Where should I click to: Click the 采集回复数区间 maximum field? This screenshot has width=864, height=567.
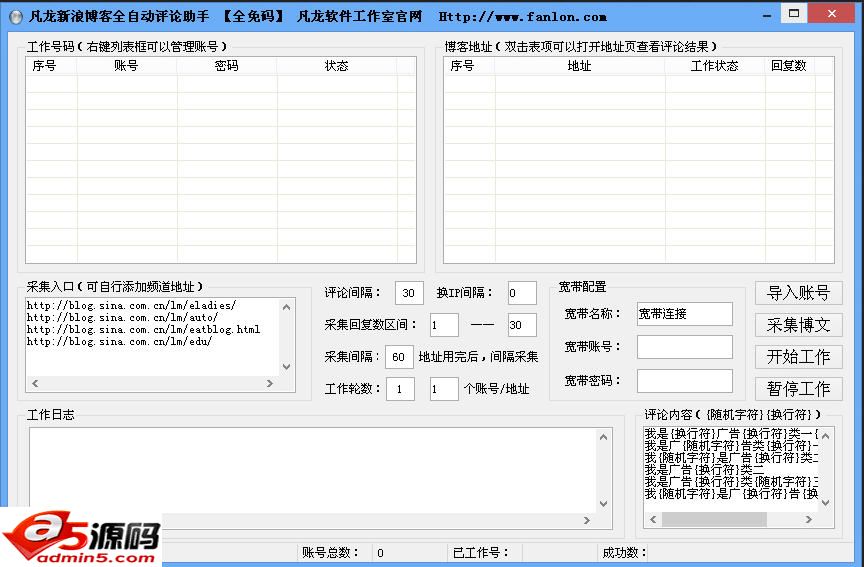click(522, 325)
